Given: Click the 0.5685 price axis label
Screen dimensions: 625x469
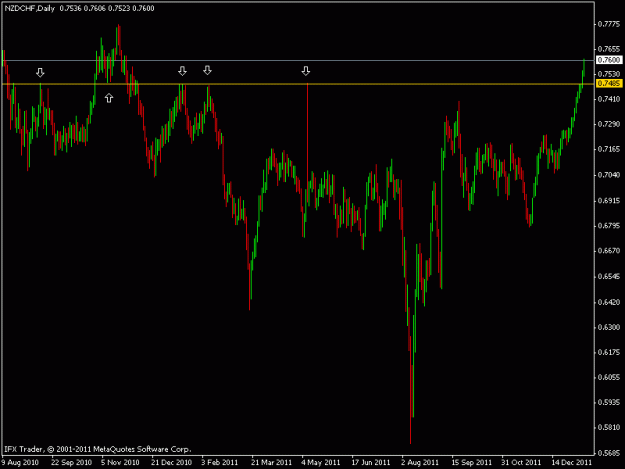Looking at the screenshot, I should (x=609, y=453).
